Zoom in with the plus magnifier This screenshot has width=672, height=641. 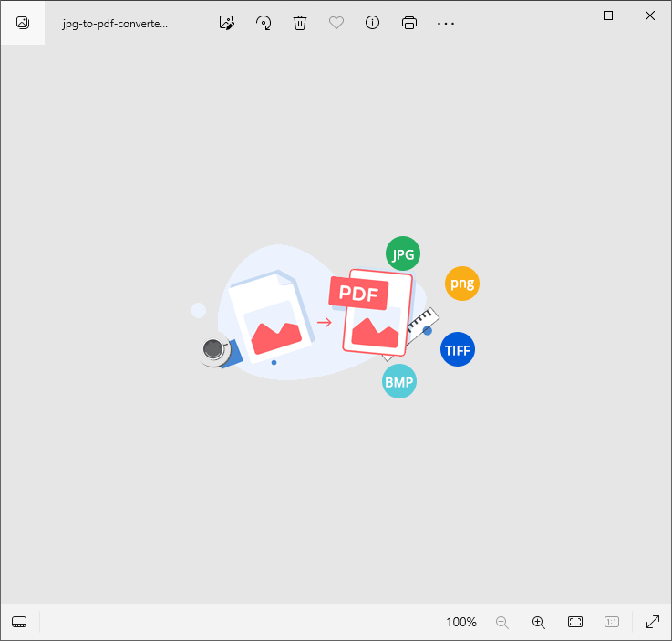538,622
